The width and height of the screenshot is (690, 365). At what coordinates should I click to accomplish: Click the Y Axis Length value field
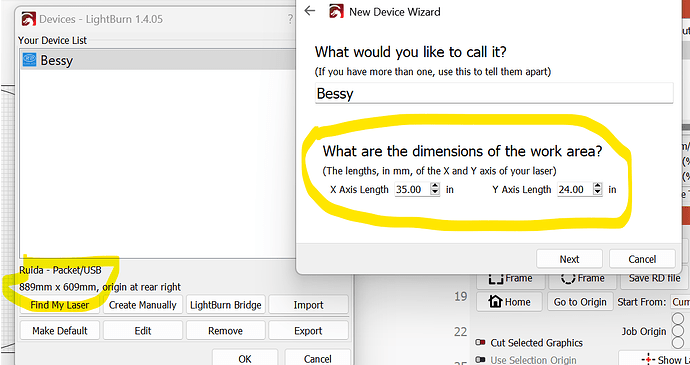575,189
